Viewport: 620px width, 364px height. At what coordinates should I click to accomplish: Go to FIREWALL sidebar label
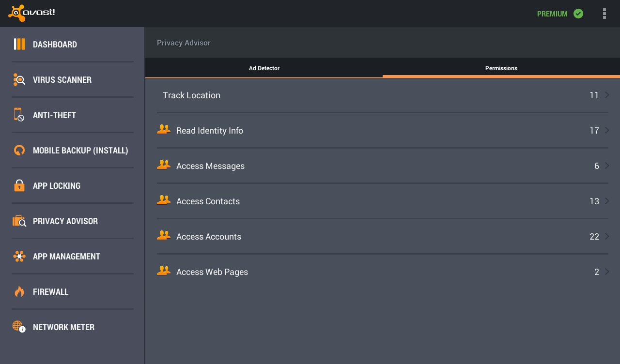click(50, 292)
